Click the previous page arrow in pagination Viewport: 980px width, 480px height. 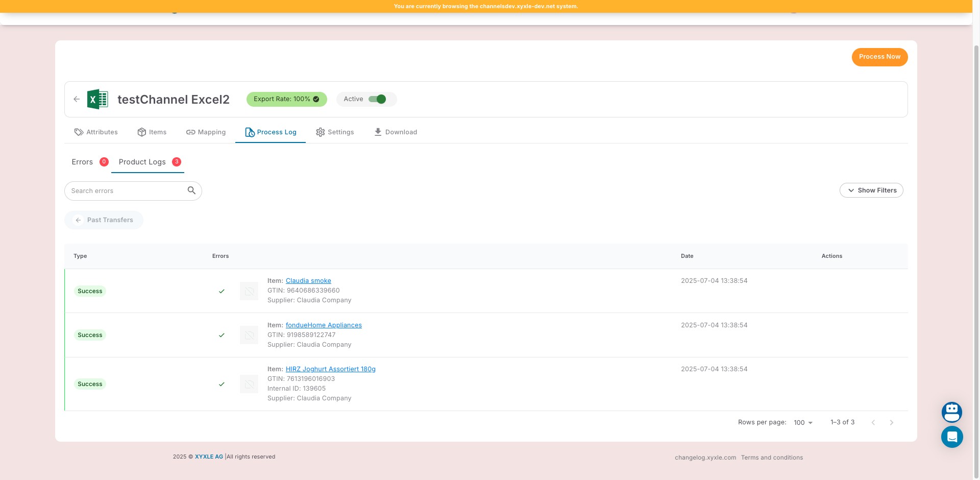(873, 422)
